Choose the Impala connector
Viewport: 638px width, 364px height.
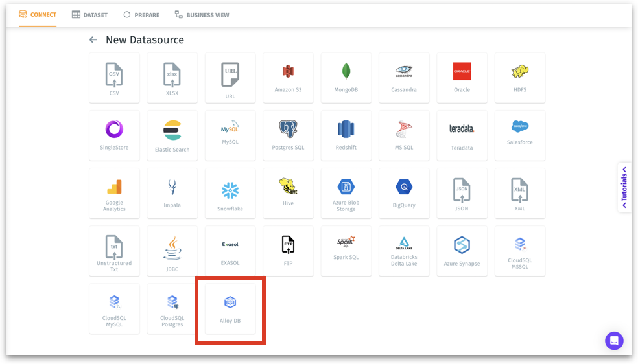tap(172, 194)
